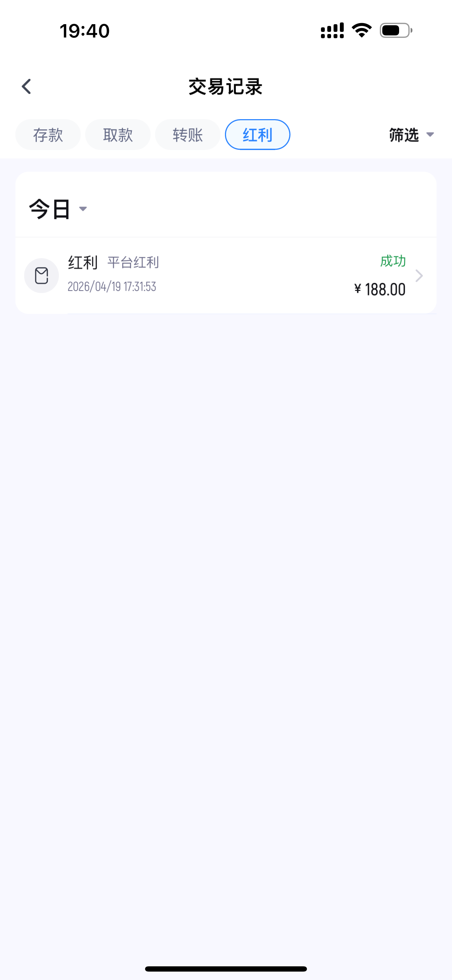The image size is (452, 980).
Task: Tap the 成功 status label
Action: pos(393,261)
